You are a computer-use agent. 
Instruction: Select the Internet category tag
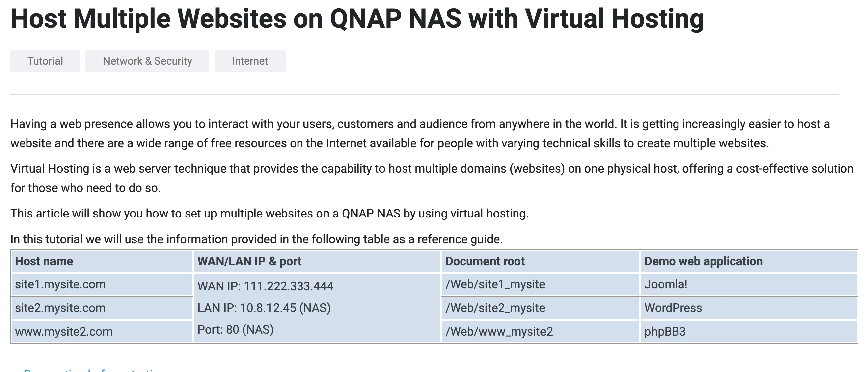(x=250, y=61)
